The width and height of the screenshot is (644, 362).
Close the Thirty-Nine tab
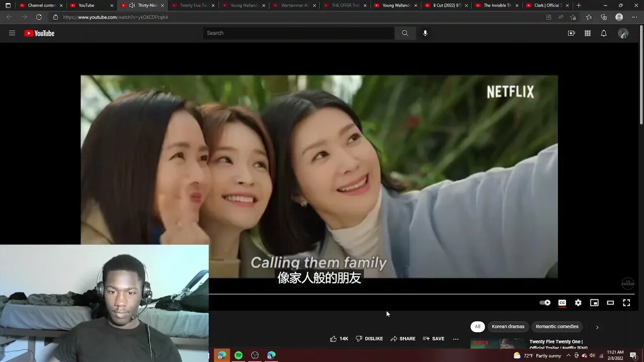[162, 6]
